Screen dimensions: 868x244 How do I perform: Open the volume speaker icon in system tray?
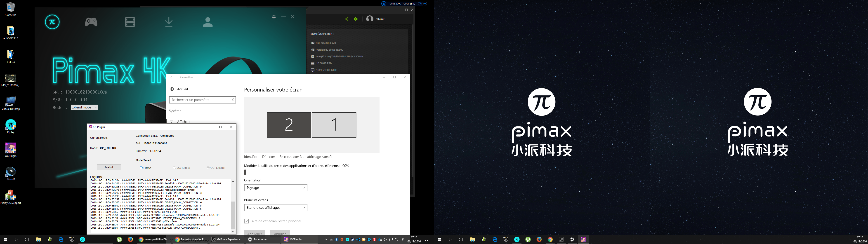click(x=385, y=240)
